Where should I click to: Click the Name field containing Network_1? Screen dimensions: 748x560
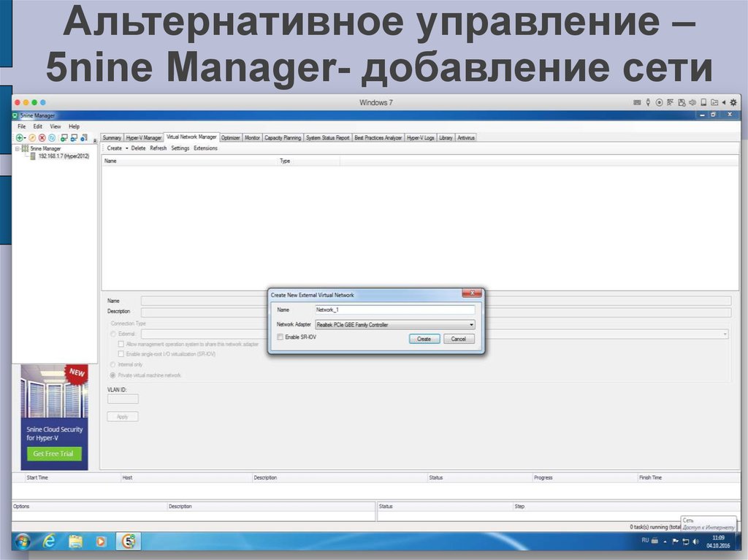coord(395,310)
